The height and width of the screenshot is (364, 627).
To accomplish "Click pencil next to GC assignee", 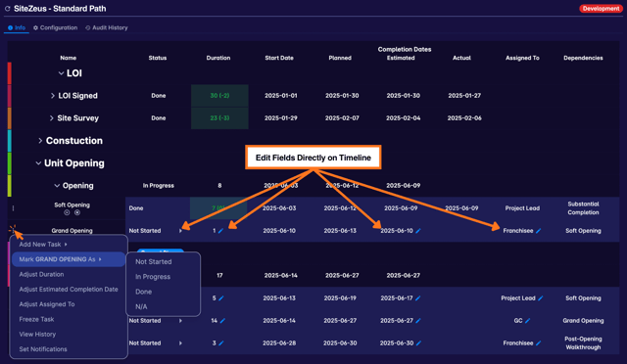I will 528,320.
